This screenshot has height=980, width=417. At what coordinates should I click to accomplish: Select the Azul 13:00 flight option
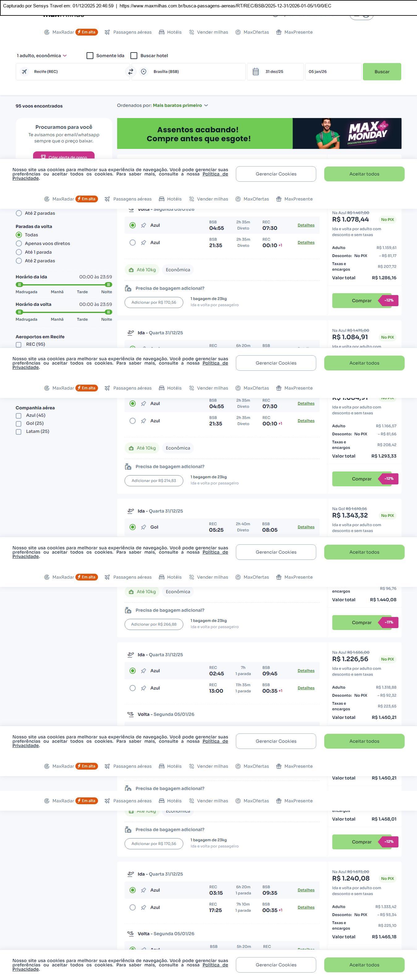coord(132,688)
